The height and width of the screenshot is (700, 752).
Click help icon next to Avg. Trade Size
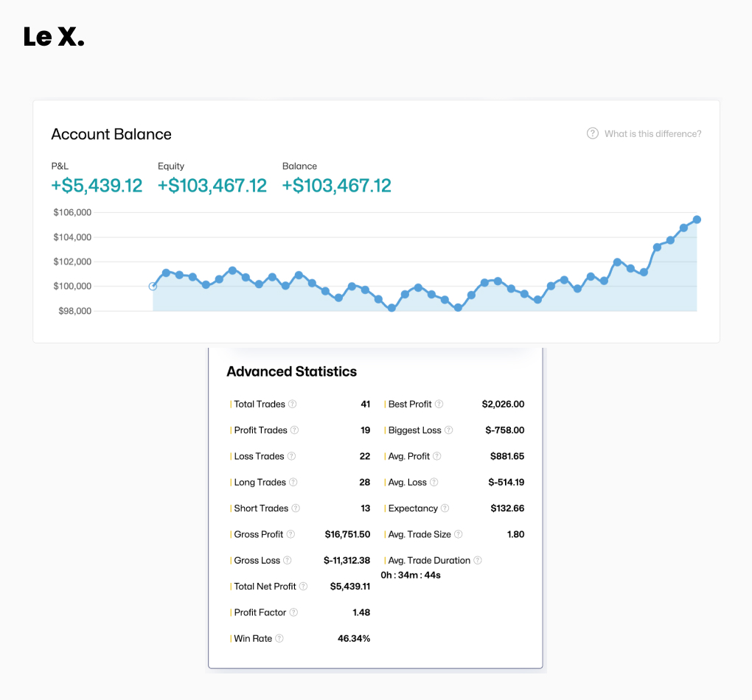tap(459, 534)
